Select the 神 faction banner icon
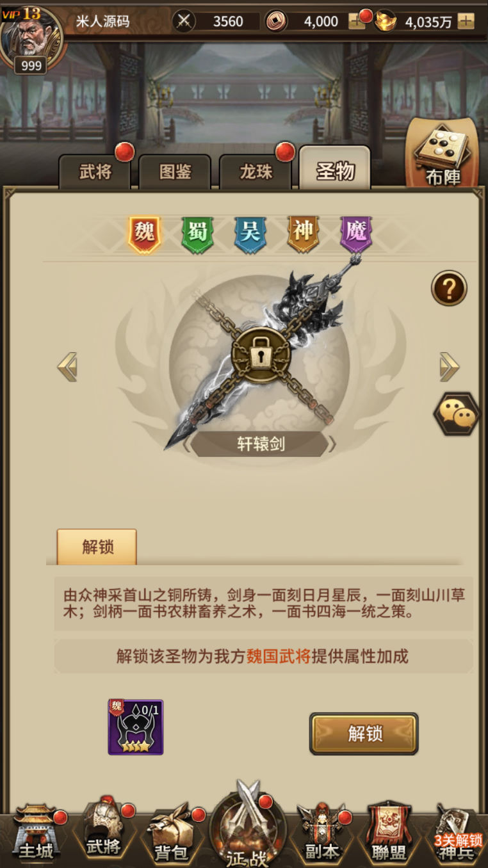488x868 pixels. (304, 234)
